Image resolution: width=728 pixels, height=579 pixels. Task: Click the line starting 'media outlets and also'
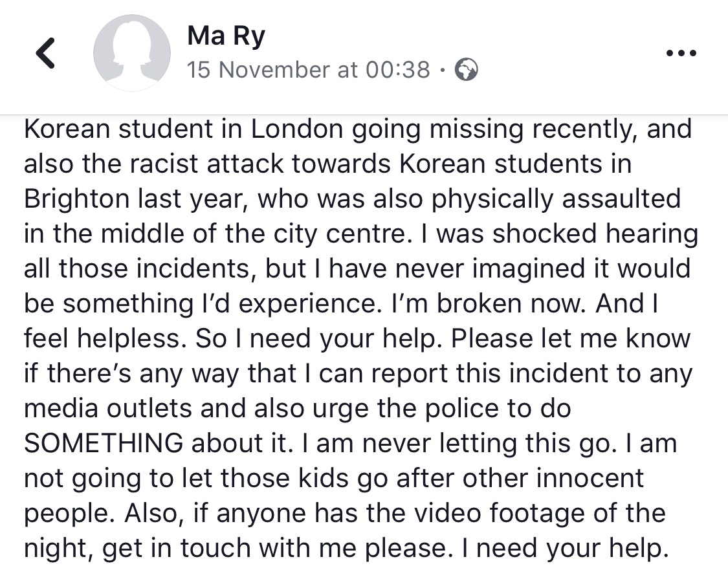(297, 409)
